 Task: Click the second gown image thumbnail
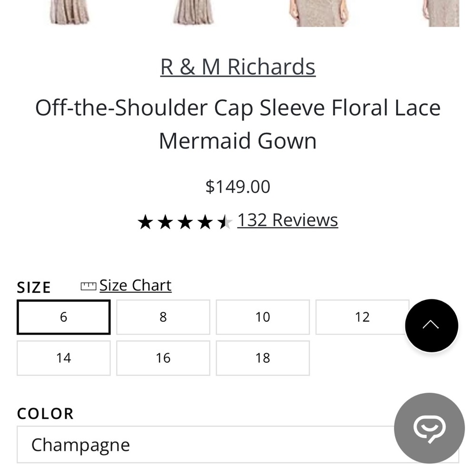pos(193,12)
